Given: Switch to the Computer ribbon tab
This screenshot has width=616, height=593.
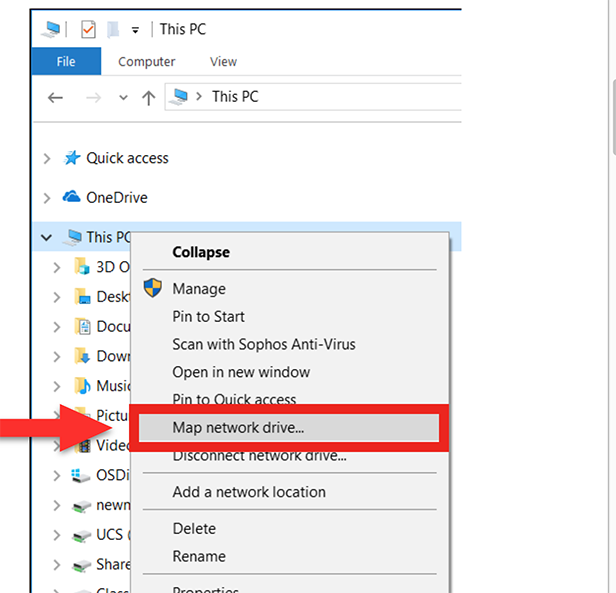Looking at the screenshot, I should click(147, 62).
